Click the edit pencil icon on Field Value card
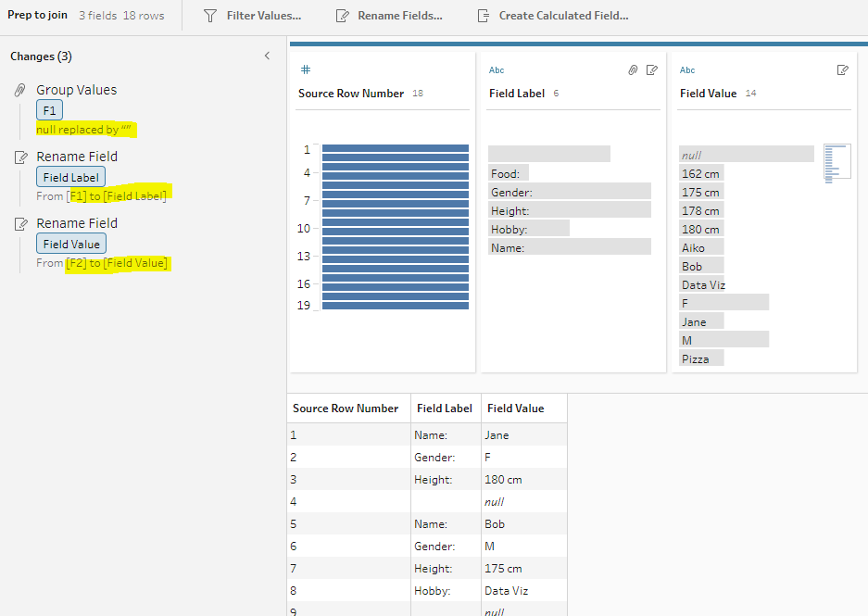The image size is (868, 616). (843, 70)
